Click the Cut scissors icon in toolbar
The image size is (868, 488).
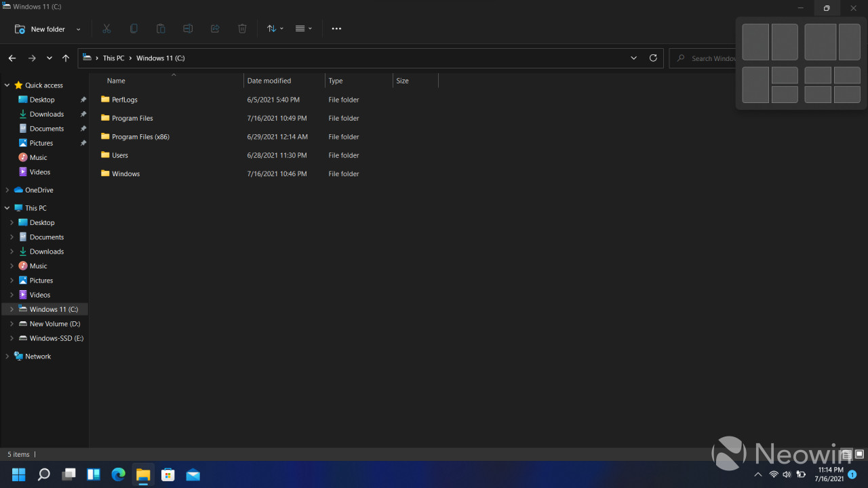click(106, 29)
